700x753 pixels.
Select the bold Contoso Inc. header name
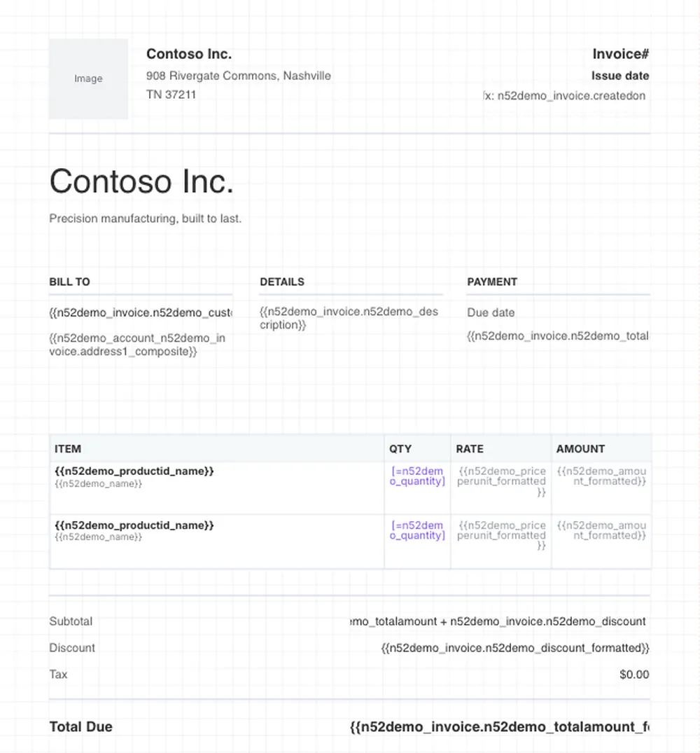tap(189, 54)
